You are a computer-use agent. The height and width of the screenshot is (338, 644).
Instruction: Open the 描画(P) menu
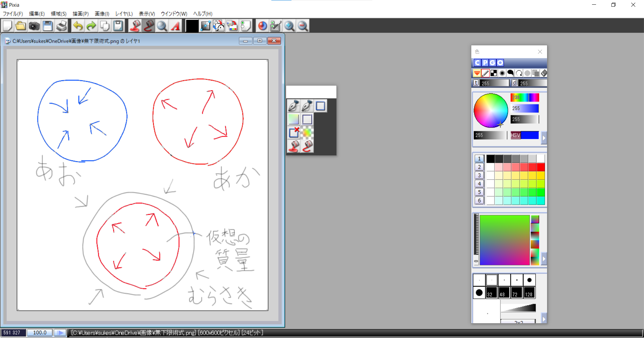[80, 14]
